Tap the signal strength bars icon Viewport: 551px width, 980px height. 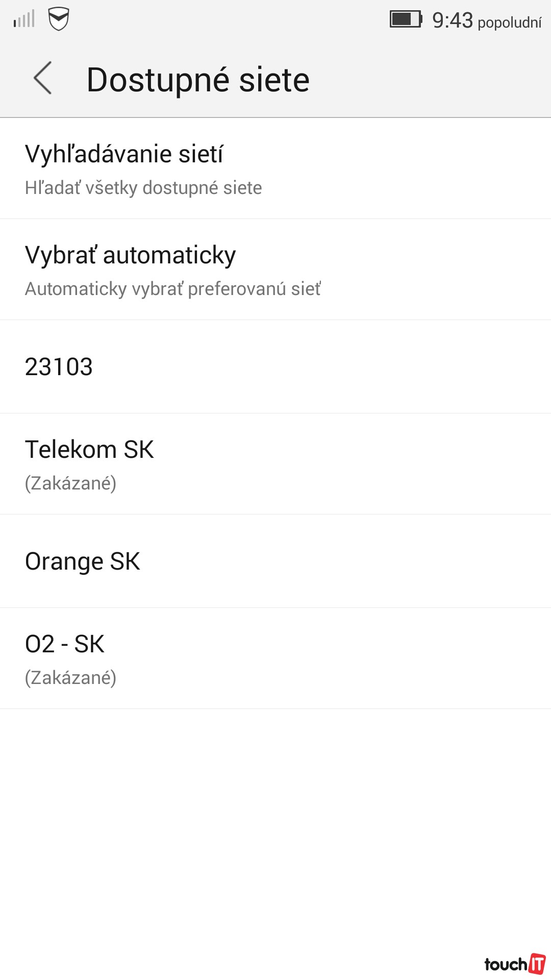tap(24, 19)
